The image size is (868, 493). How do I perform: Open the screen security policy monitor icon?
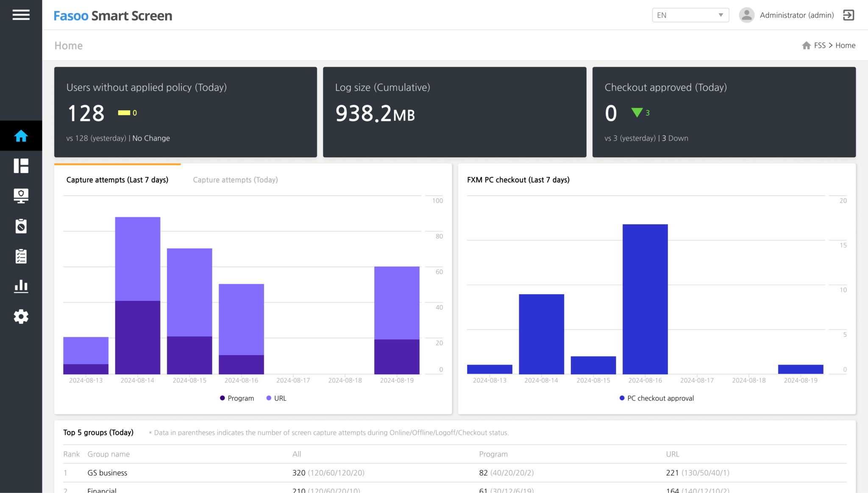pos(21,196)
